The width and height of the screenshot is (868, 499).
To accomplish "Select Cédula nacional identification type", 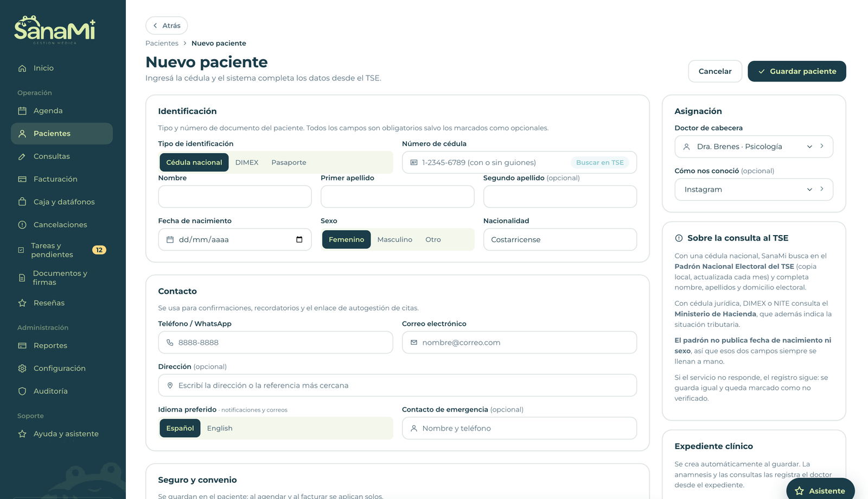I will pyautogui.click(x=194, y=162).
